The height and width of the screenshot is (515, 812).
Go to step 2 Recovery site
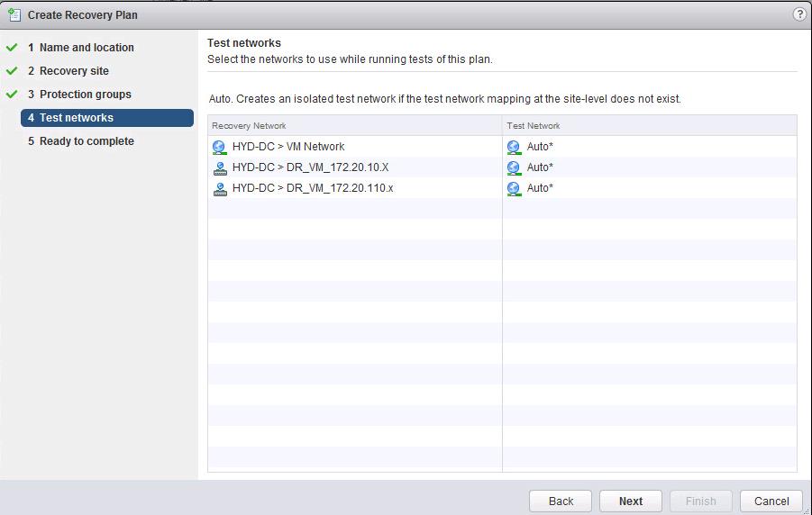point(68,71)
